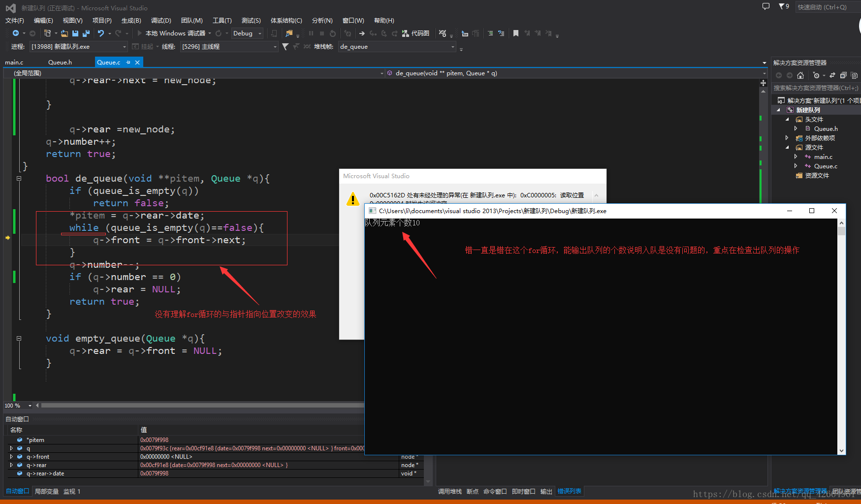The height and width of the screenshot is (504, 861).
Task: Switch to the main.c editor tab
Action: pyautogui.click(x=14, y=62)
